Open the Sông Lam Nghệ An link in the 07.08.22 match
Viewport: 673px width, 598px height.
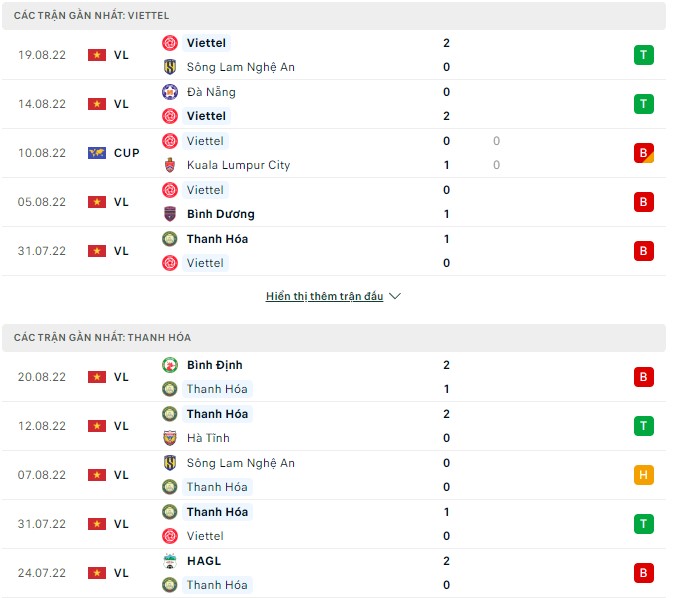coord(240,463)
